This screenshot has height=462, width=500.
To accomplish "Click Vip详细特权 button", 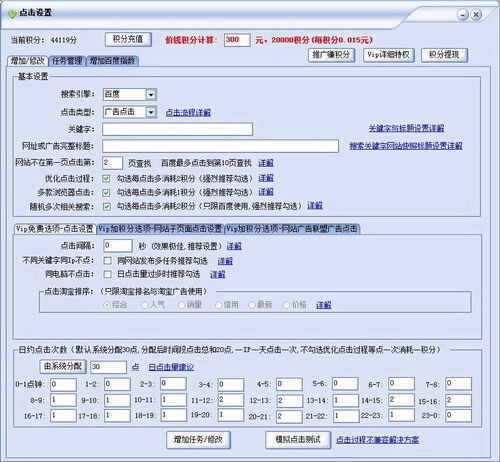I will [389, 55].
